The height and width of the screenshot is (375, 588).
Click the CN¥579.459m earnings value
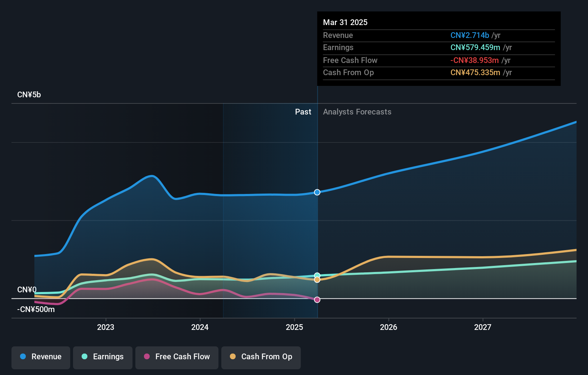tap(475, 47)
